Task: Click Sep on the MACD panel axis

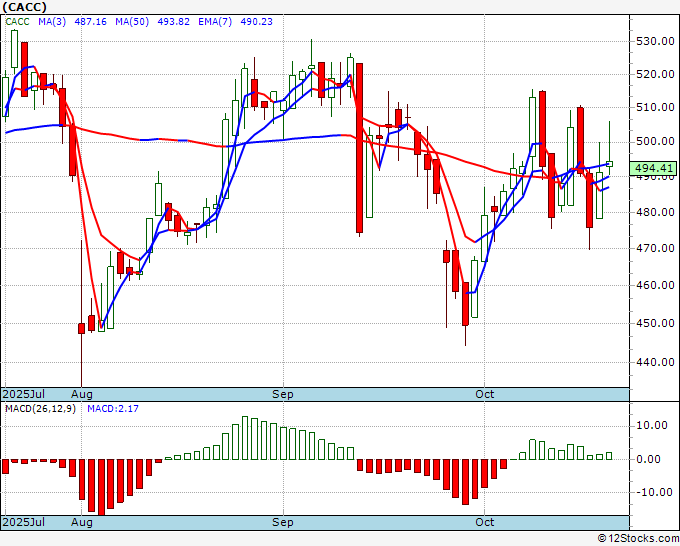Action: tap(283, 522)
